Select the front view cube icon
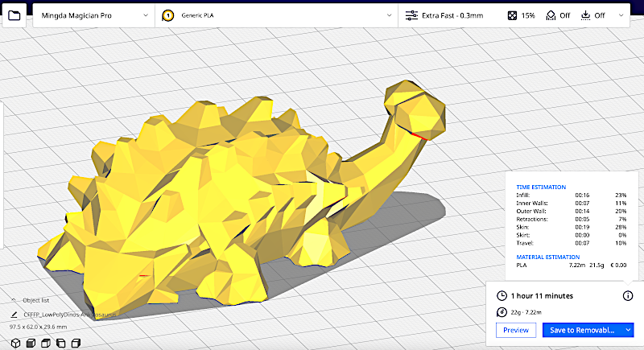Viewport: 644px width, 350px height. pos(31,343)
